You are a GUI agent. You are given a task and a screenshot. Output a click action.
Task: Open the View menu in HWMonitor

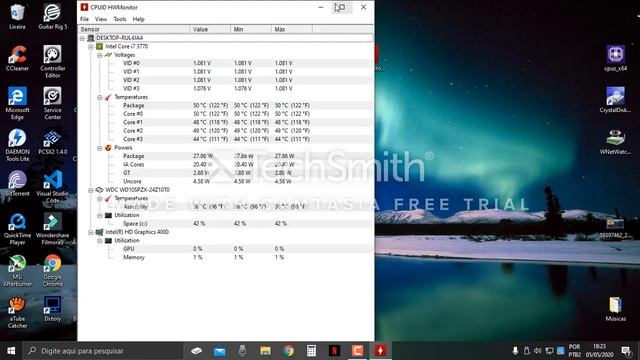(101, 19)
